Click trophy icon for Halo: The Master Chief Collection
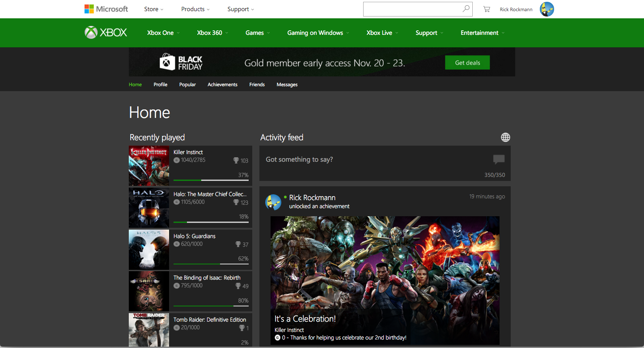Image resolution: width=644 pixels, height=348 pixels. point(236,202)
